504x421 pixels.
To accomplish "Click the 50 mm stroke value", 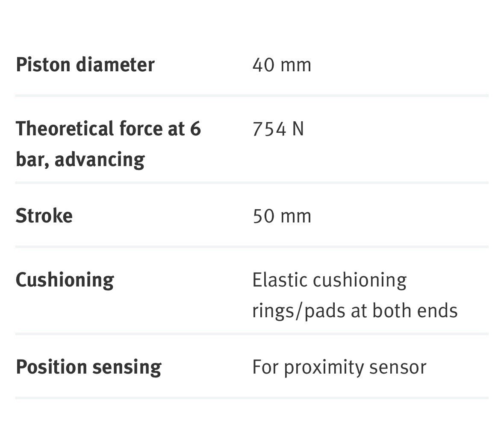I will tap(282, 216).
